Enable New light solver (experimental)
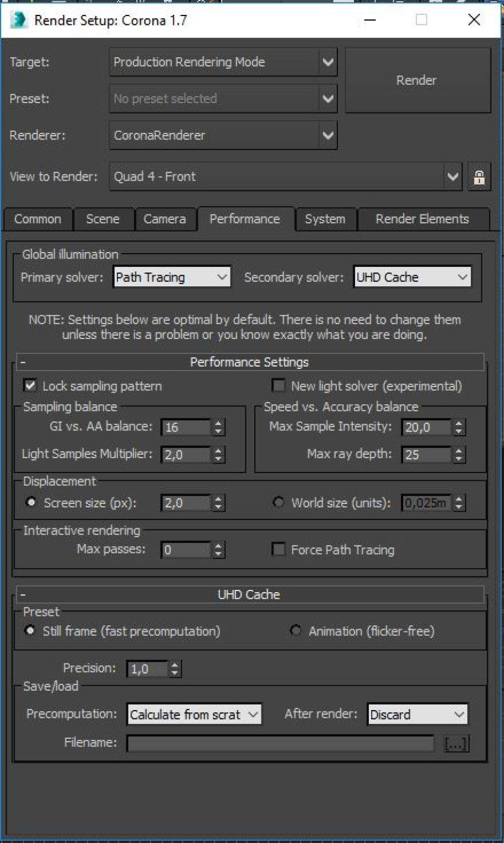The width and height of the screenshot is (504, 843). point(279,385)
